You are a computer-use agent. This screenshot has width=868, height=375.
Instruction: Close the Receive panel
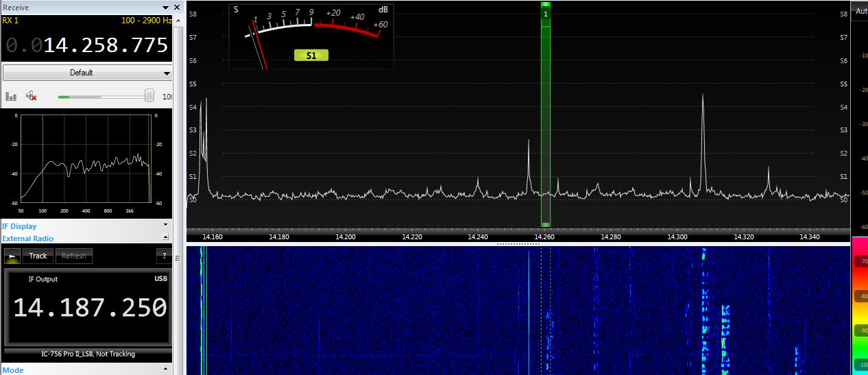click(177, 8)
